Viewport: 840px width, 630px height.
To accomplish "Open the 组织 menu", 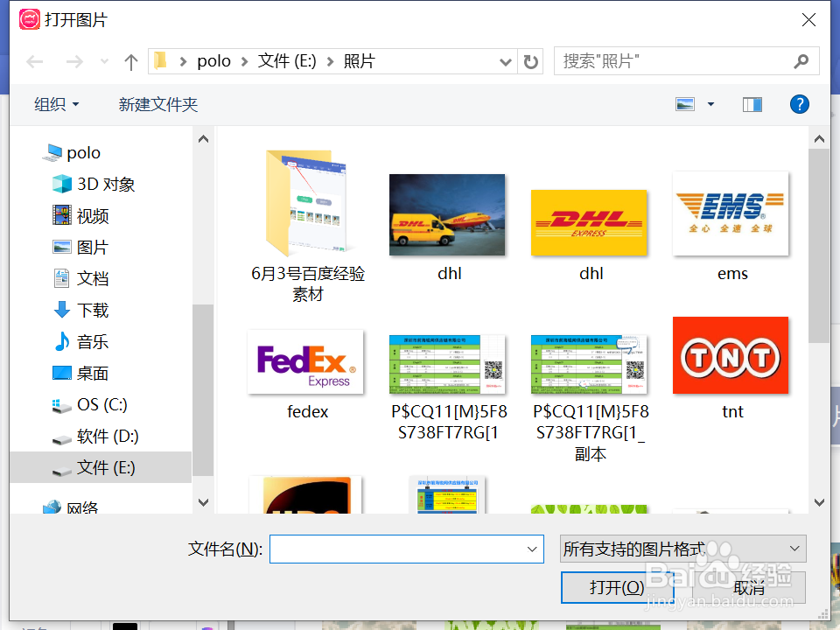I will click(57, 104).
